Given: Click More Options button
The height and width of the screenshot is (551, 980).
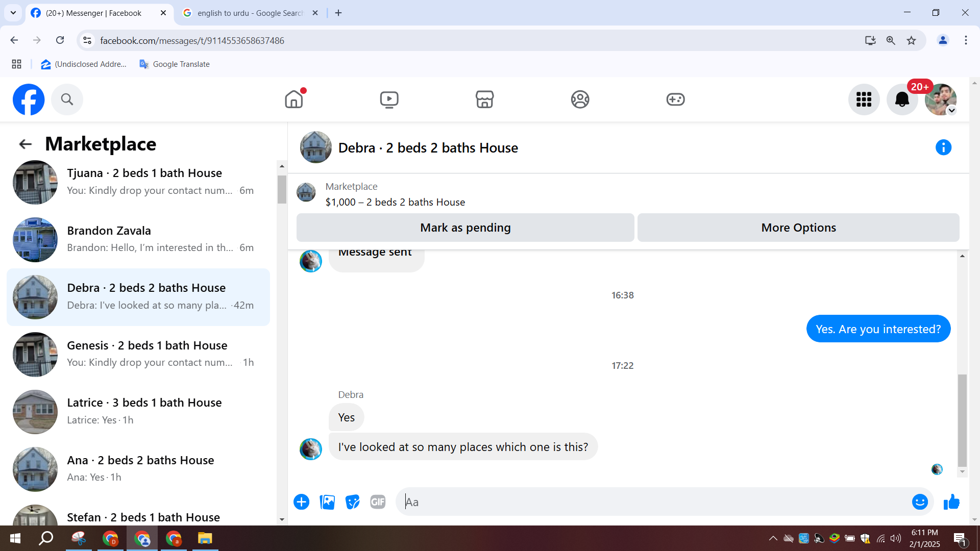Looking at the screenshot, I should 798,228.
